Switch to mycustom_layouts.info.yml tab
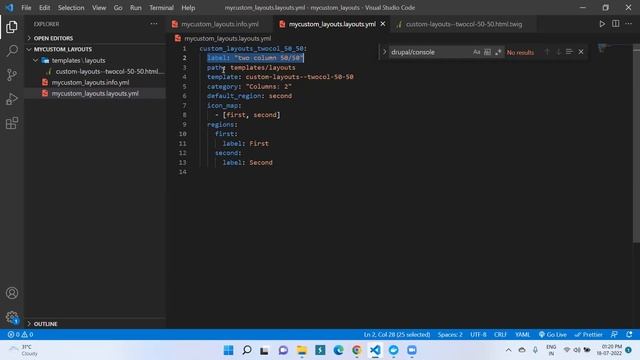640x360 pixels. (220, 24)
